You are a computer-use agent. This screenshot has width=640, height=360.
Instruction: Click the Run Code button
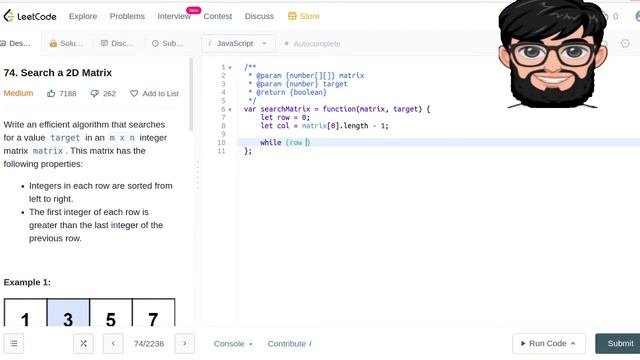coord(549,344)
